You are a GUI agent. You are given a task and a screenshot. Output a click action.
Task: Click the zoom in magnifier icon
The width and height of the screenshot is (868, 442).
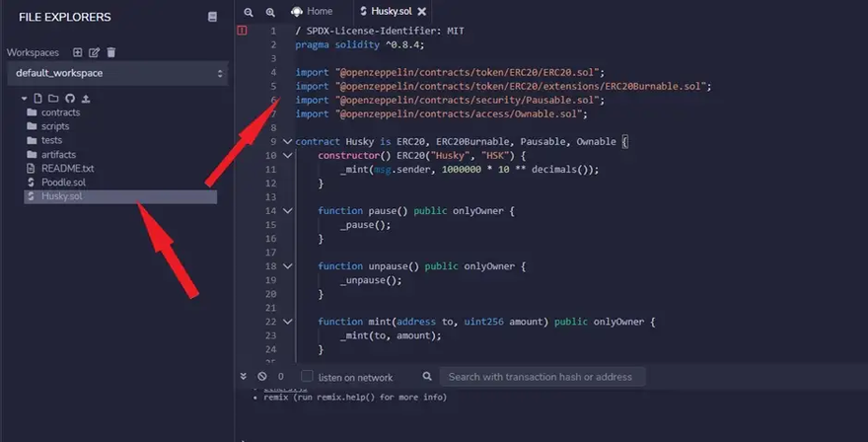[270, 12]
